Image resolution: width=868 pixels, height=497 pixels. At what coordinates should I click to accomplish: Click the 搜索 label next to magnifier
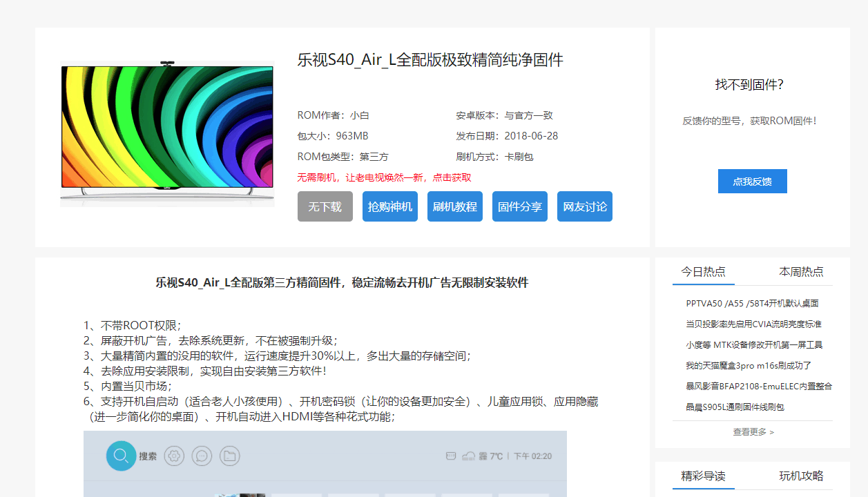(148, 456)
